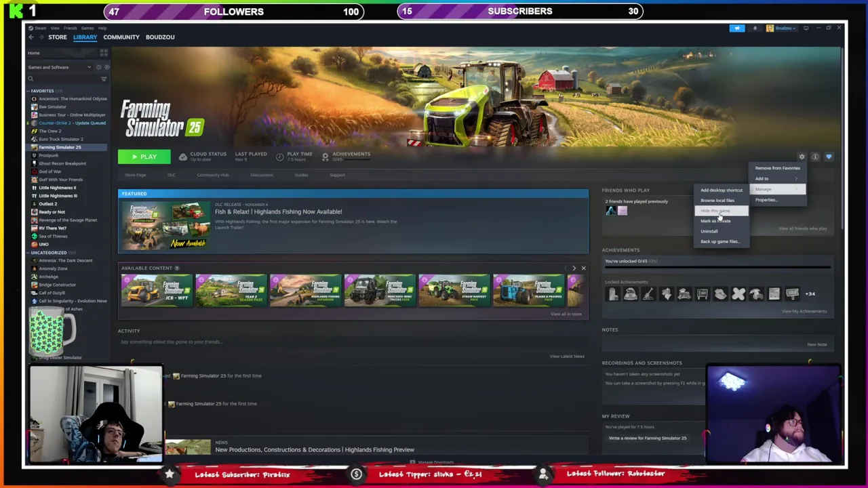The image size is (868, 488).
Task: Go forward with the navigation arrow
Action: (x=40, y=37)
